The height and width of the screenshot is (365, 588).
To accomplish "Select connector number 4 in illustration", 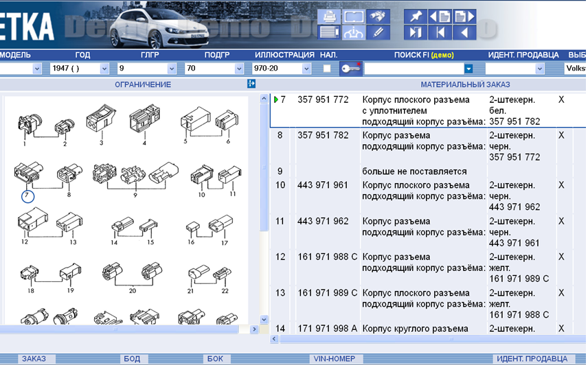I will (x=144, y=143).
